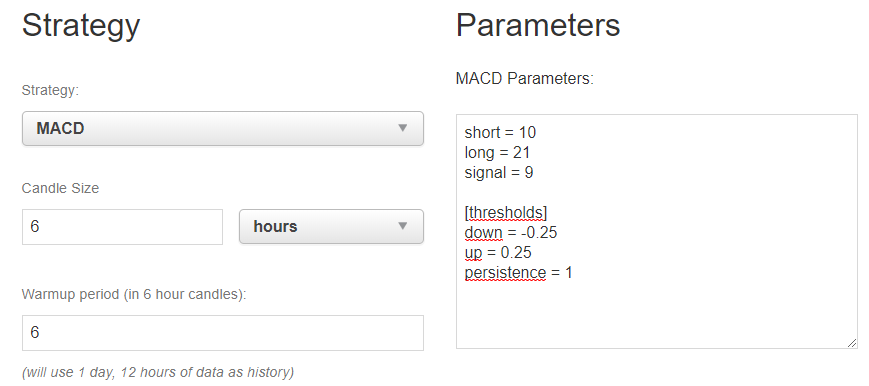Screen dimensions: 869x386
Task: Grab the textarea resize handle corner
Action: [852, 343]
